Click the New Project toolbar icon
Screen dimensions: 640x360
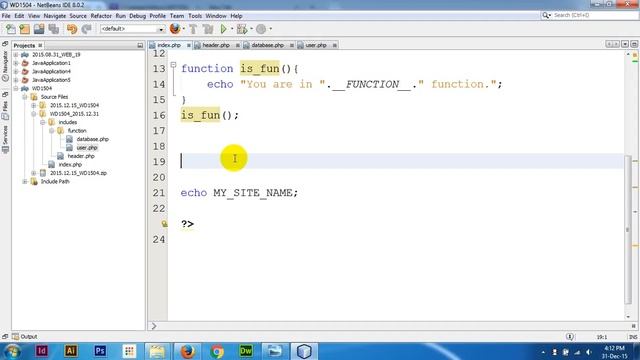[x=24, y=29]
